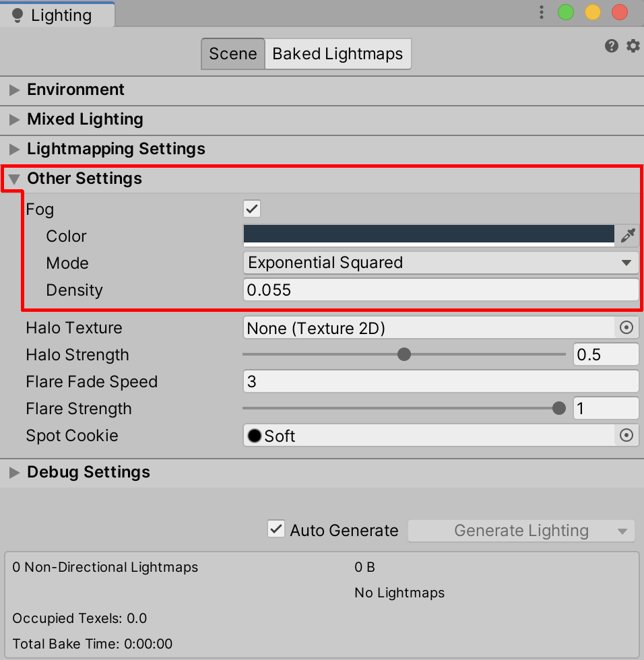Open the Spot Cookie object picker
The height and width of the screenshot is (660, 644).
(626, 436)
